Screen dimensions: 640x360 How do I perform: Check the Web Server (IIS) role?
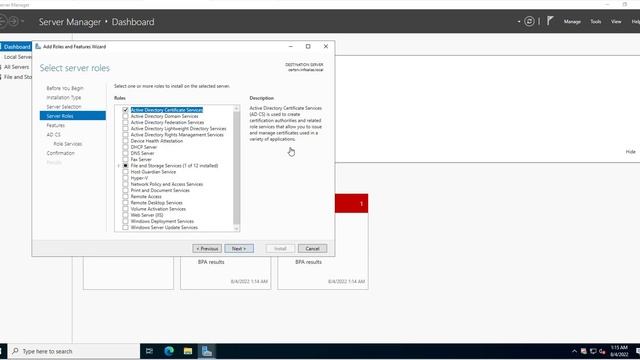[x=125, y=215]
